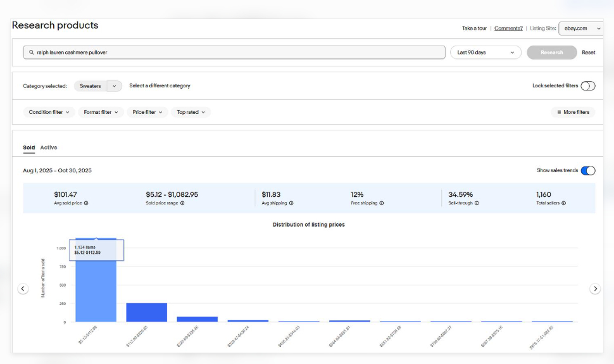Image resolution: width=614 pixels, height=364 pixels.
Task: Toggle Lock selected filters switch
Action: point(588,86)
